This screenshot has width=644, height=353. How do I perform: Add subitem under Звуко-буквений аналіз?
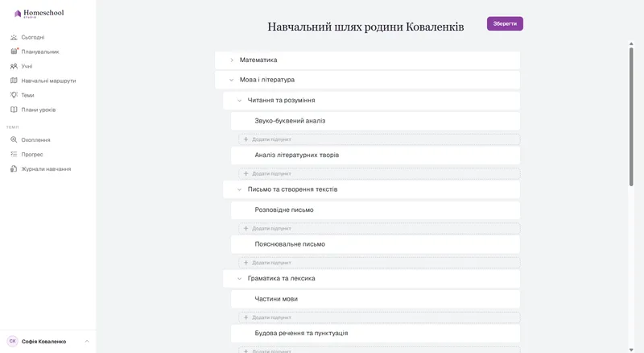379,139
